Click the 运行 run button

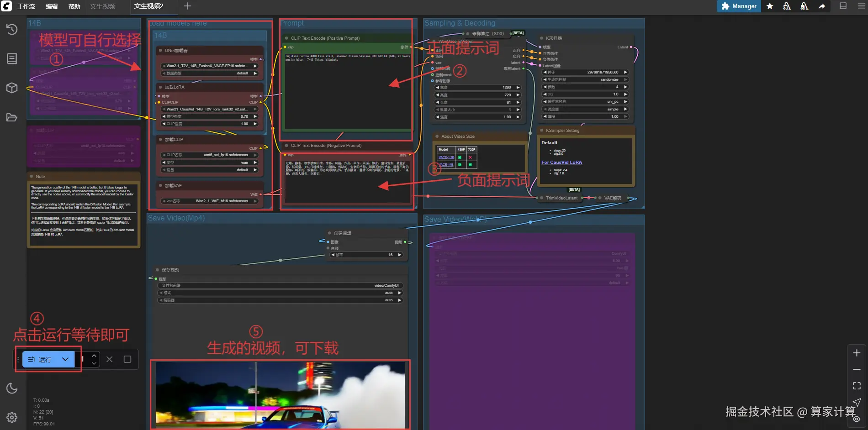(x=40, y=359)
